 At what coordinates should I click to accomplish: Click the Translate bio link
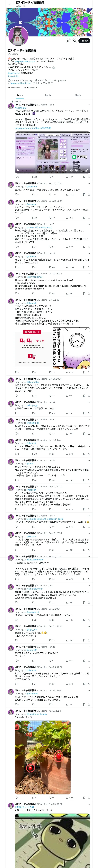pyautogui.click(x=14, y=76)
